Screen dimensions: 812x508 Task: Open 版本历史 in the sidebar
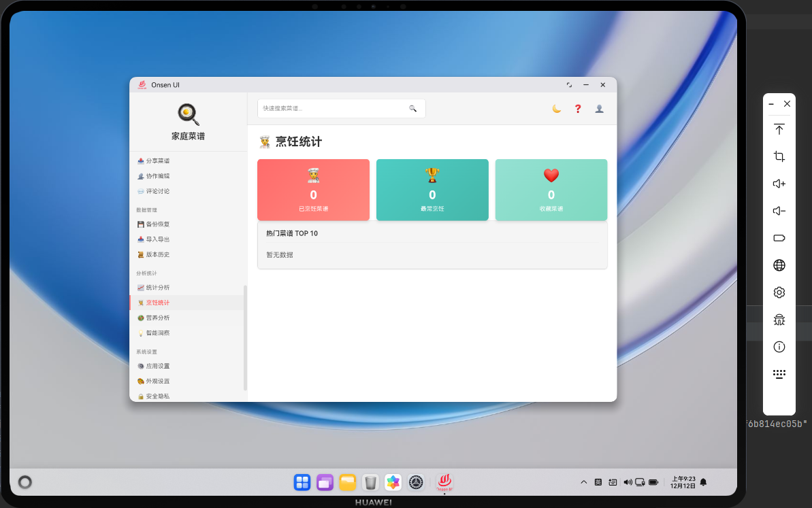click(186, 254)
